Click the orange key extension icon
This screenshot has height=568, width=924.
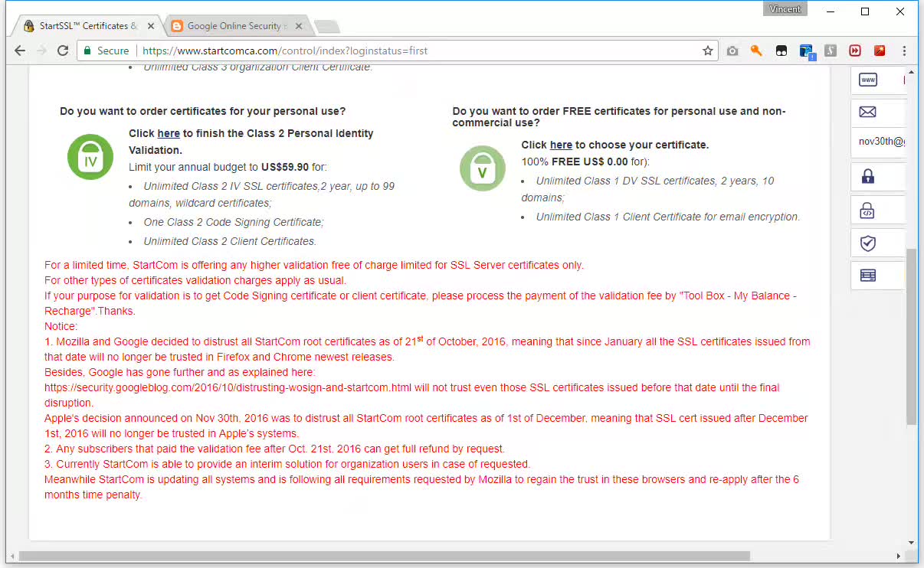pos(757,51)
